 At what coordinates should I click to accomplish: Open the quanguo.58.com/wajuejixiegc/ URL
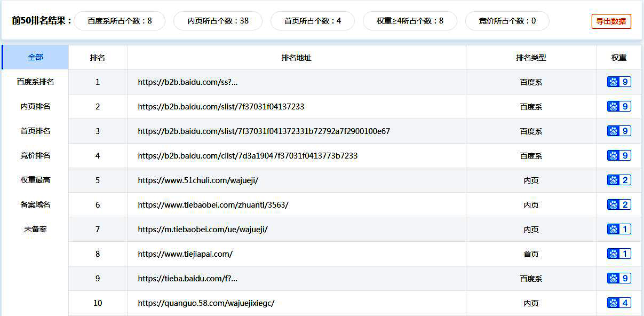pyautogui.click(x=206, y=303)
